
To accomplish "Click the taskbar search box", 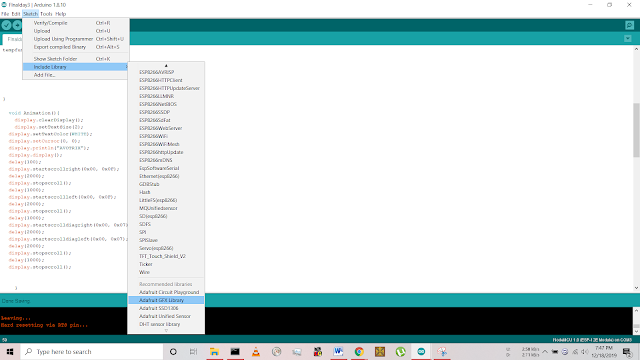I will point(91,351).
